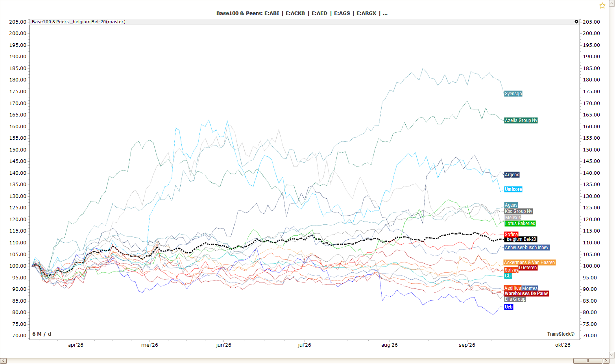Screen dimensions: 615x364
Task: Click the apr'26 date axis label
Action: pos(76,345)
